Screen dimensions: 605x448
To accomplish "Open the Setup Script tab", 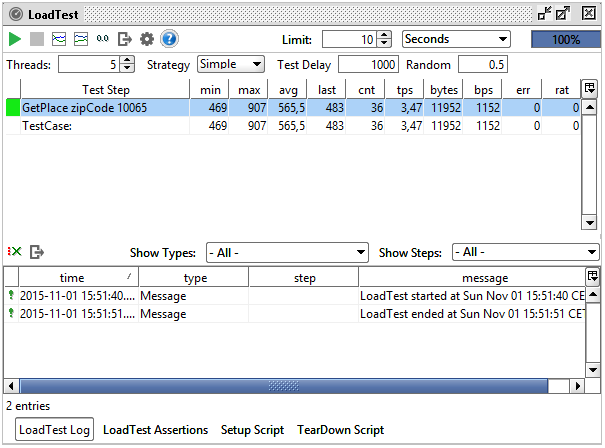I will (x=252, y=429).
